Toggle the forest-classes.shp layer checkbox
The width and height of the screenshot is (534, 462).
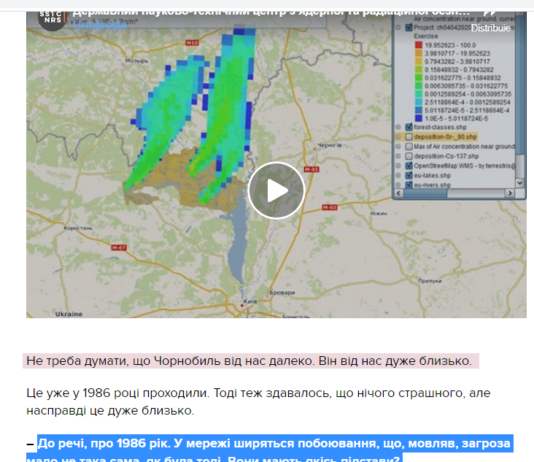(409, 127)
